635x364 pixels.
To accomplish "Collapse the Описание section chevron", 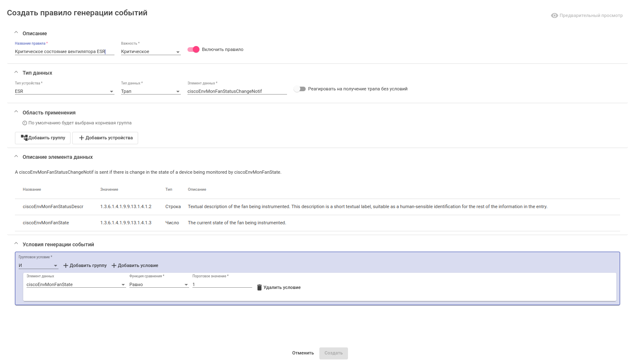I will tap(16, 32).
